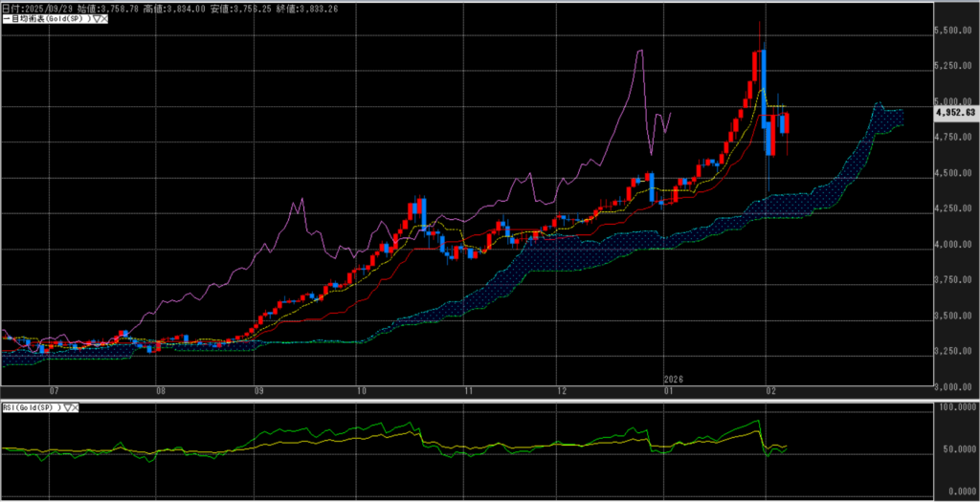Click the 5,500.00 price axis label

(956, 31)
